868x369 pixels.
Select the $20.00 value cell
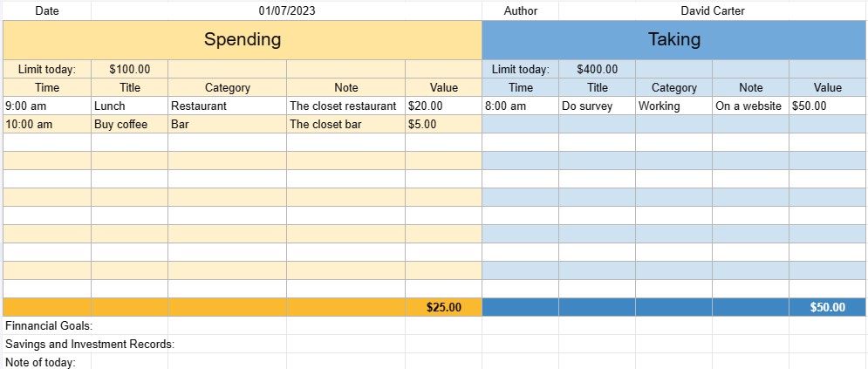(443, 106)
